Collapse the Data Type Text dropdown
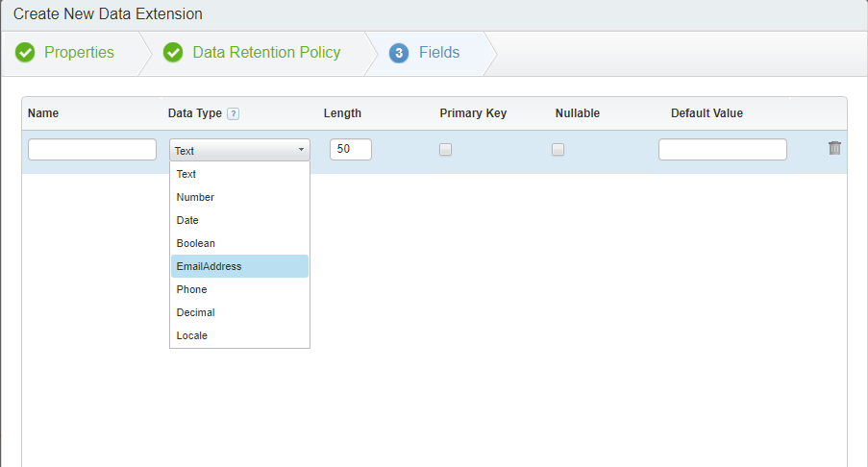Screen dimensions: 868x467 click(x=239, y=150)
